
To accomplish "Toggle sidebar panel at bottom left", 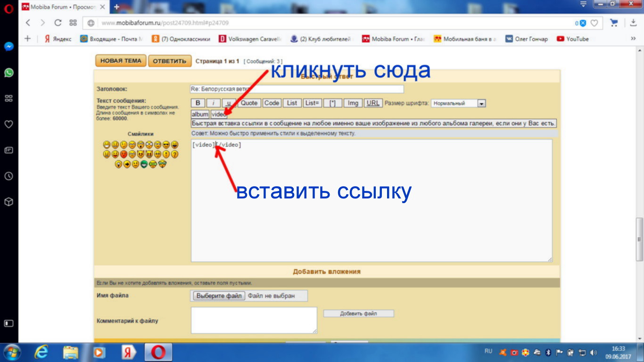I will point(8,323).
